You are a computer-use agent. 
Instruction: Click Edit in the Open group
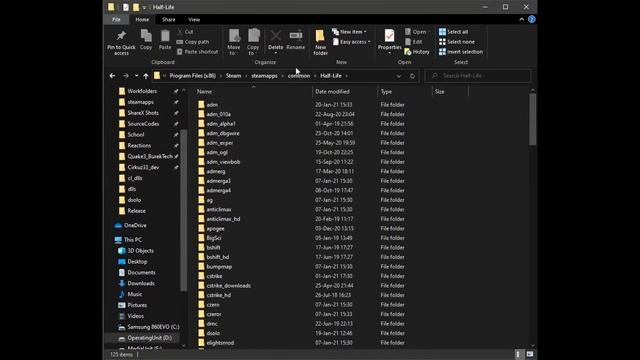tap(413, 42)
